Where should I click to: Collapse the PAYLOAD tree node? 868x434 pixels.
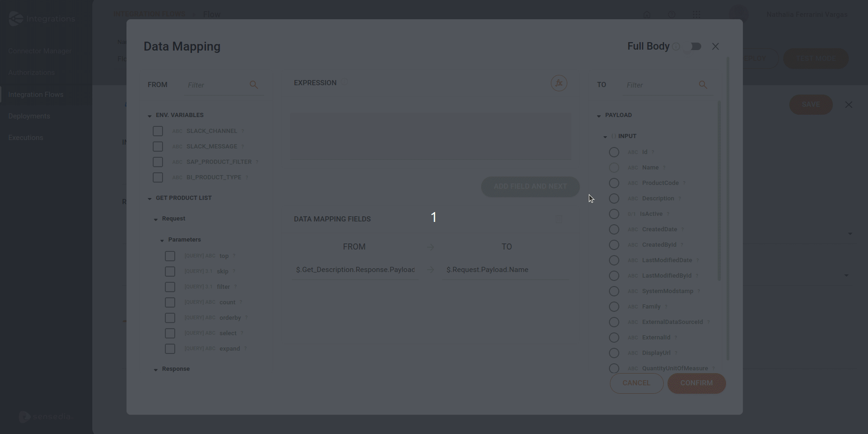coord(599,116)
